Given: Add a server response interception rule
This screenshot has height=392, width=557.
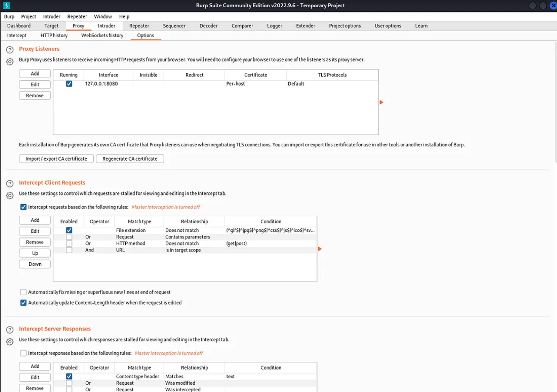Looking at the screenshot, I should (x=35, y=366).
